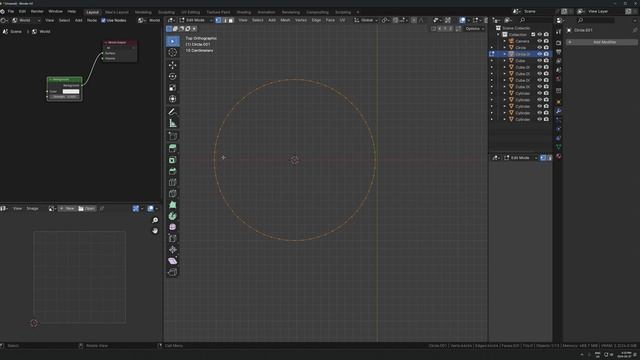Open the Node menu in the shader editor

click(92, 20)
